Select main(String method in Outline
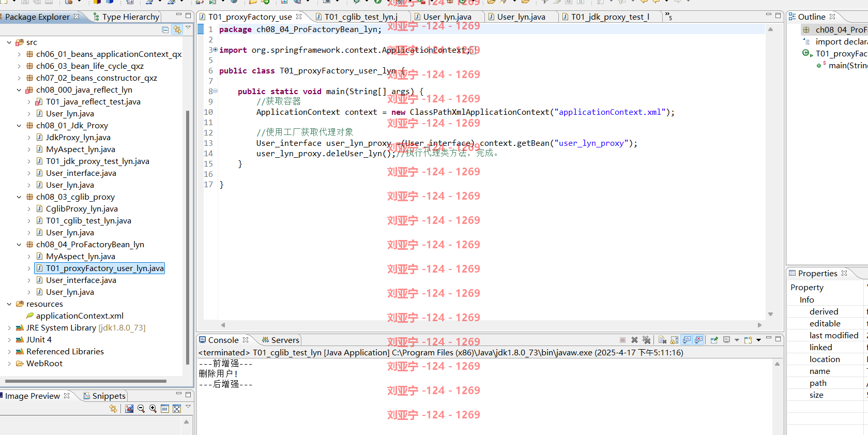Screen dimensions: 868x435 pyautogui.click(x=848, y=66)
